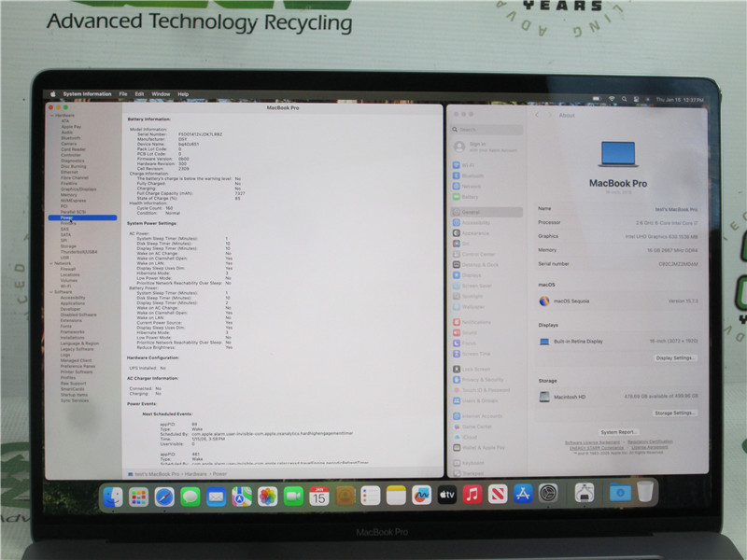
Task: Click the System Report button
Action: pyautogui.click(x=617, y=432)
